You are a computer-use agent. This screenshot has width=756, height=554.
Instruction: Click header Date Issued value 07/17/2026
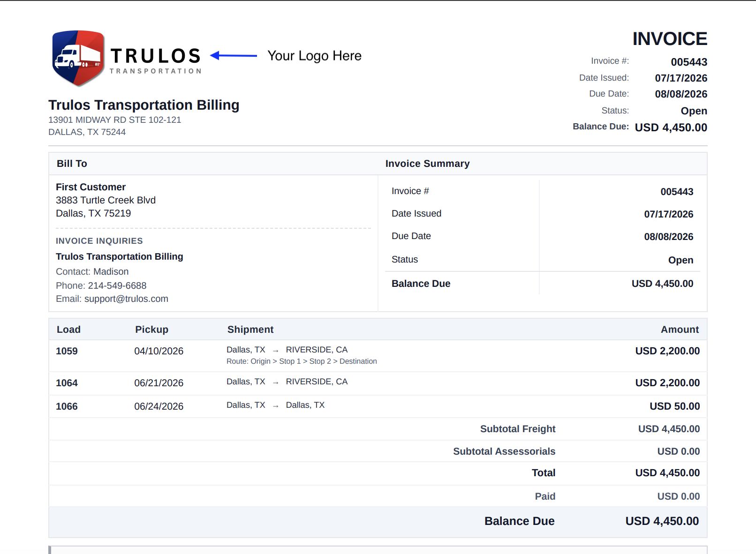coord(681,78)
